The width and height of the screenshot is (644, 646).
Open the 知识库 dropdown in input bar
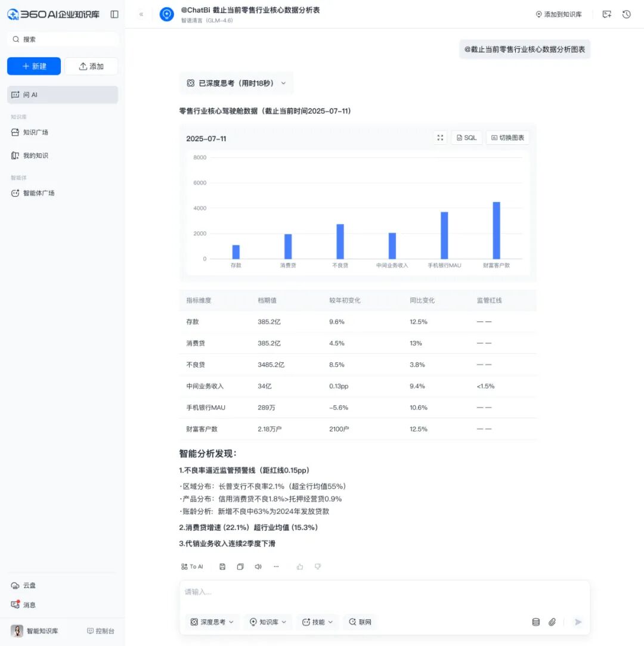click(x=268, y=622)
